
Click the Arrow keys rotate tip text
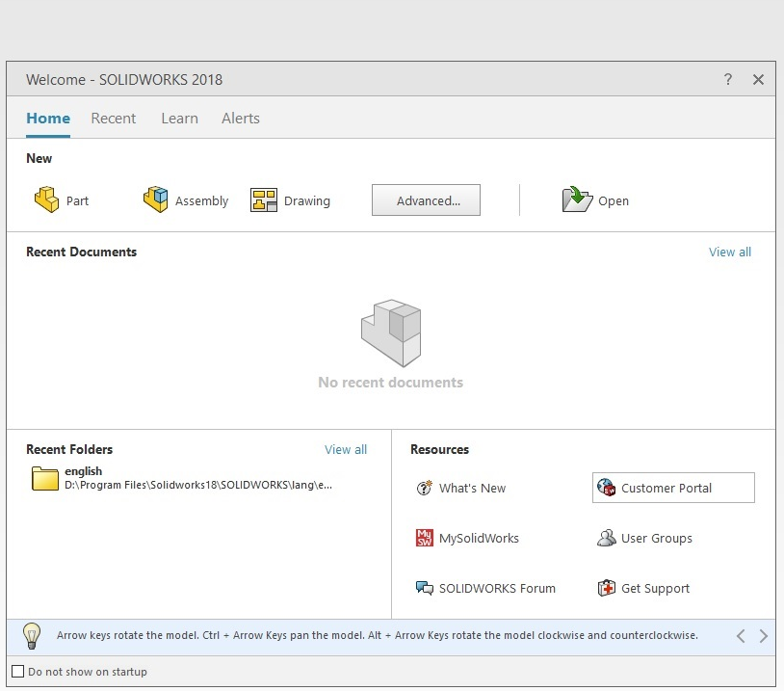pos(378,635)
